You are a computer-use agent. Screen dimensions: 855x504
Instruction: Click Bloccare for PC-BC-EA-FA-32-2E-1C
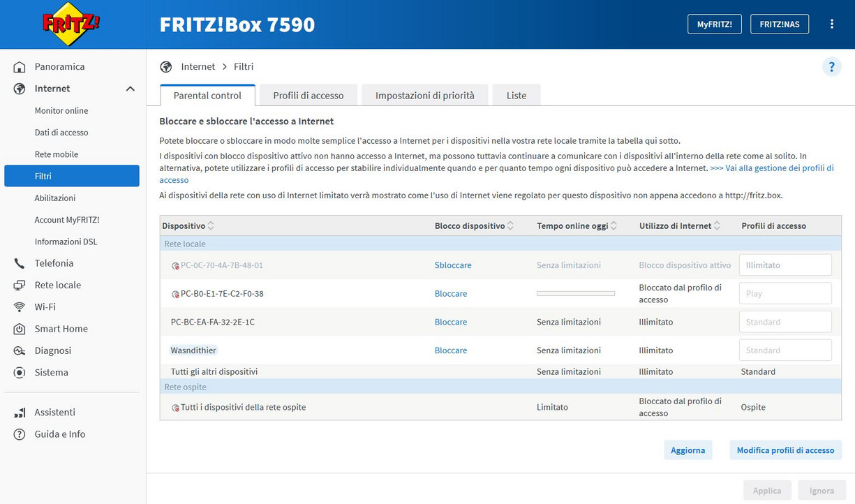451,322
